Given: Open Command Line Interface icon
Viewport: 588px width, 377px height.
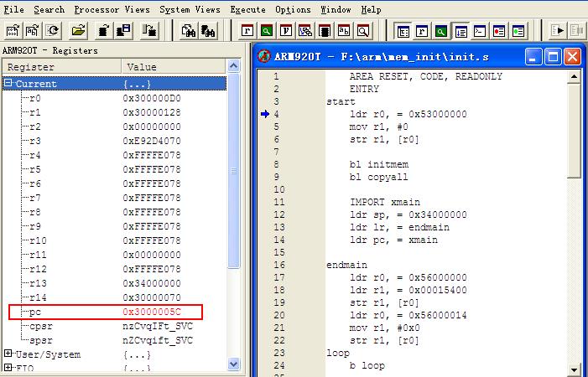Looking at the screenshot, I should click(x=480, y=32).
